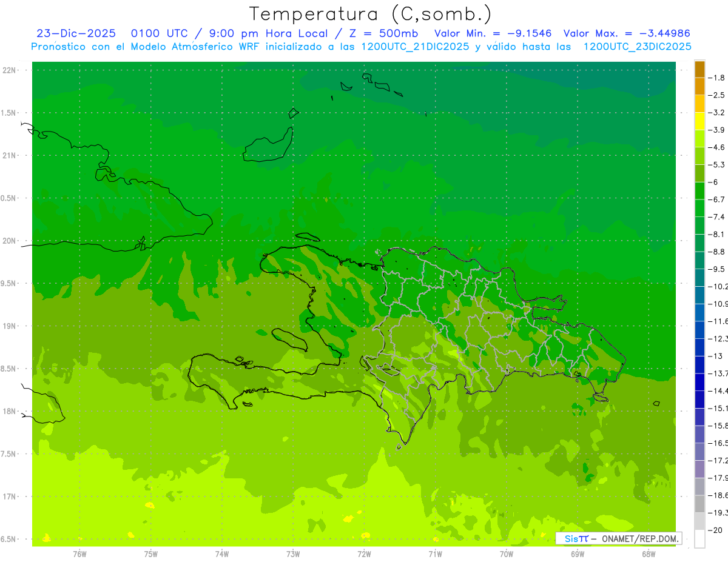728x562 pixels.
Task: Click the -6 legend value
Action: [713, 182]
